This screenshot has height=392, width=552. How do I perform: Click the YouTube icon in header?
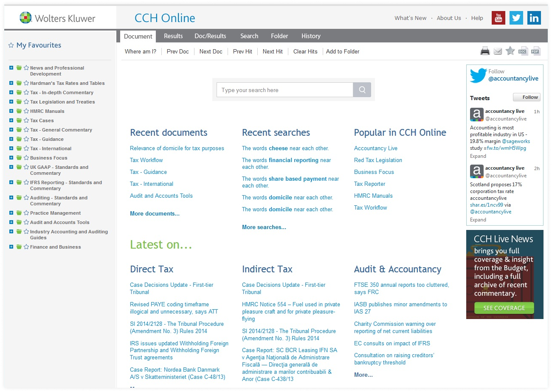(x=498, y=18)
